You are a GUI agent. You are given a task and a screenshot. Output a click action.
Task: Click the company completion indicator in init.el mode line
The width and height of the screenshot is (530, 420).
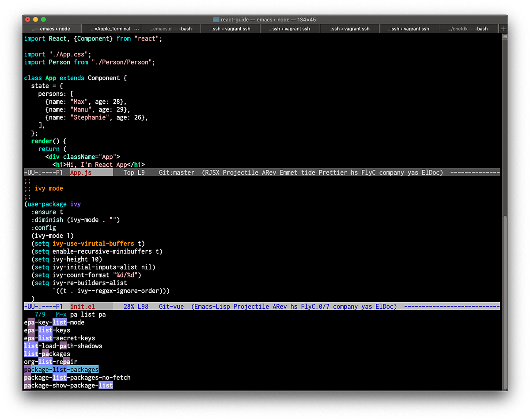click(345, 306)
